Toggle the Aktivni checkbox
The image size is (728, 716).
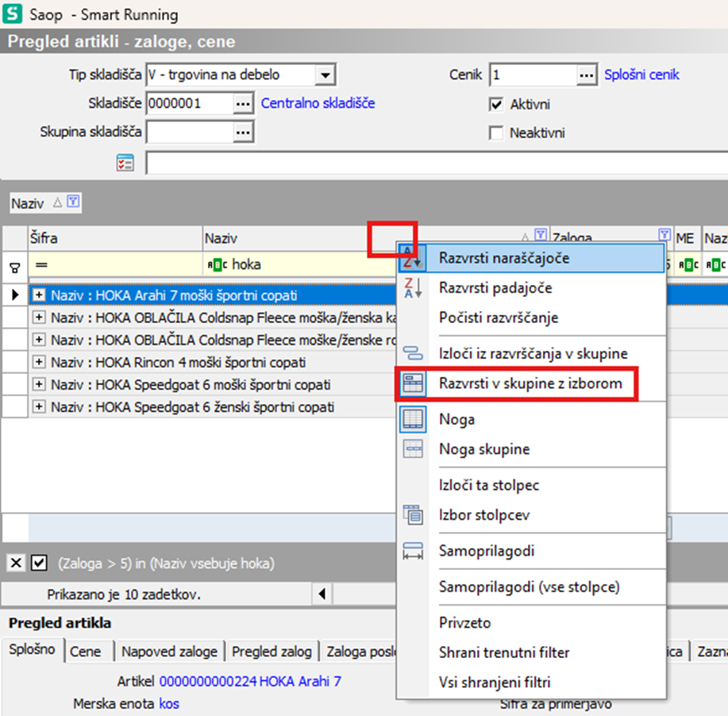pos(496,105)
